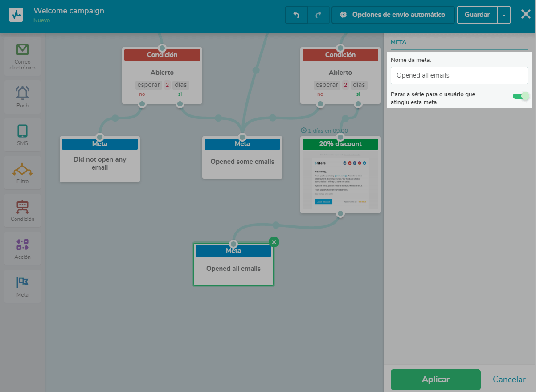Open the 20% discount email thumbnail
Screen dimensions: 536x392
pos(340,181)
